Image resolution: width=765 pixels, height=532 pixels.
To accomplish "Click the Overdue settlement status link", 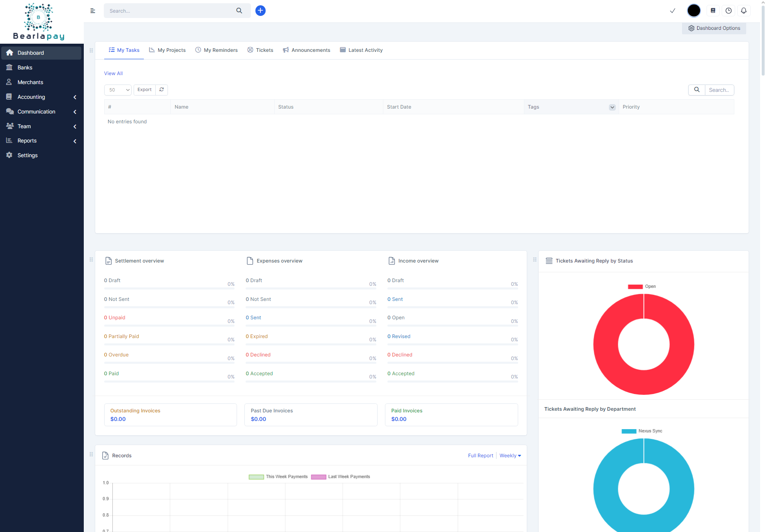I will [x=116, y=355].
